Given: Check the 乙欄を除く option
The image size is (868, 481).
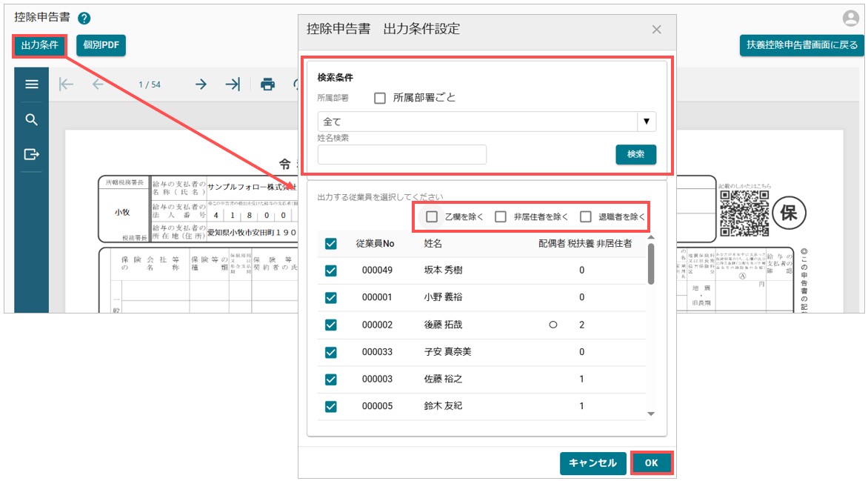Looking at the screenshot, I should click(432, 216).
